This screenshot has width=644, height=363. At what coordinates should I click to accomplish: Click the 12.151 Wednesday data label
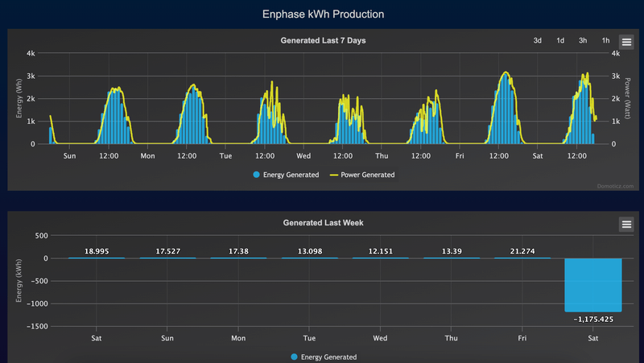pos(380,251)
